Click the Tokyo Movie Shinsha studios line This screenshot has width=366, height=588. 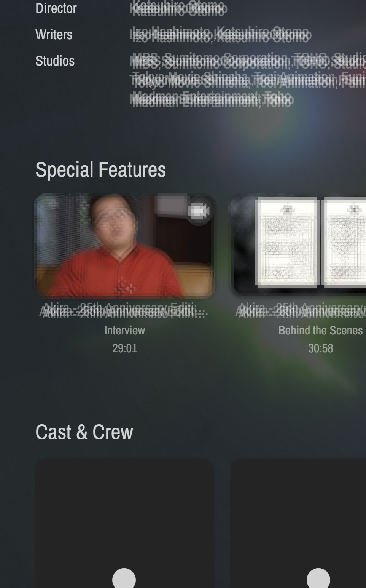tap(248, 80)
